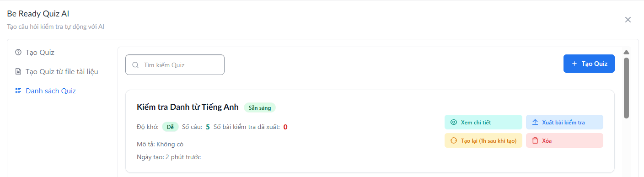This screenshot has height=177, width=644.
Task: Click the Sẵn sàng status badge
Action: click(x=260, y=108)
